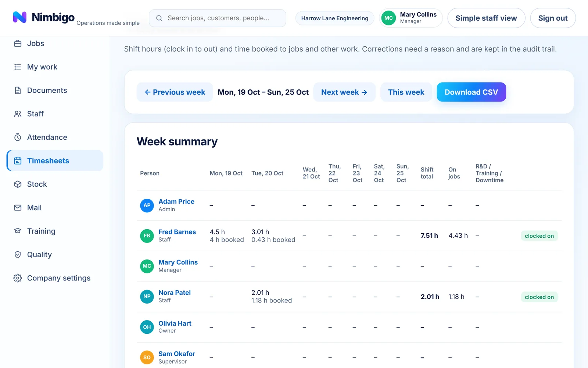Click Olivia Hart's OH avatar

click(x=147, y=327)
